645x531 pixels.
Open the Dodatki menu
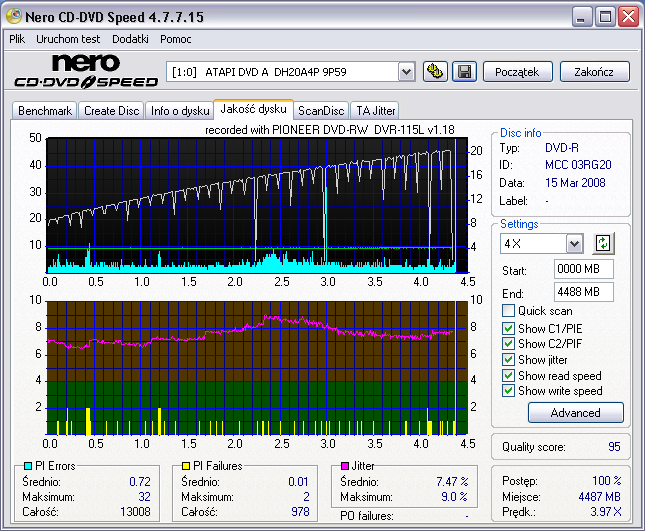130,39
